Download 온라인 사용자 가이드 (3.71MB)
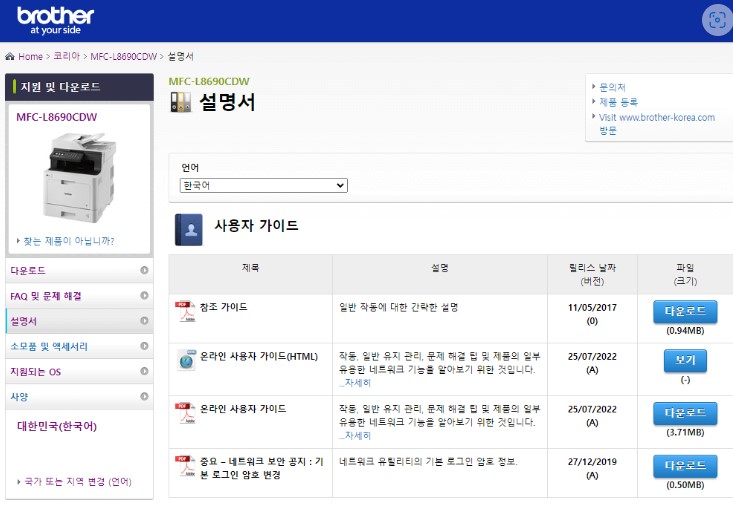Screen dimensions: 733x509 pyautogui.click(x=685, y=414)
